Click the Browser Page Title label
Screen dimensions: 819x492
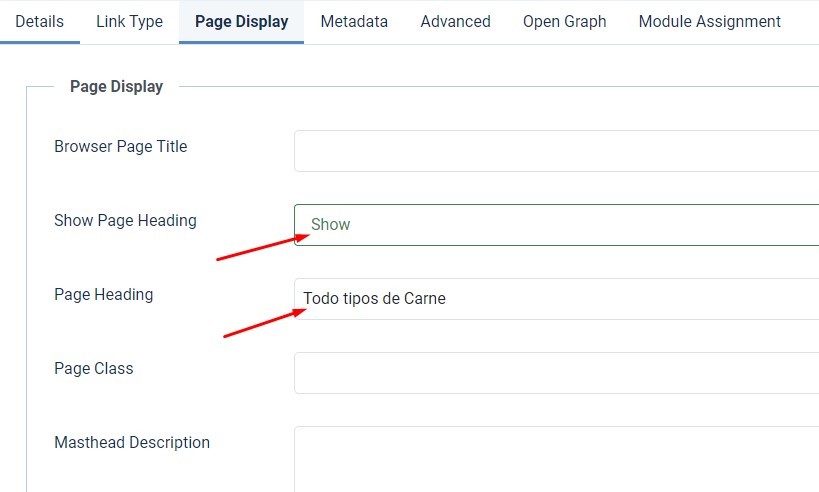[x=120, y=147]
